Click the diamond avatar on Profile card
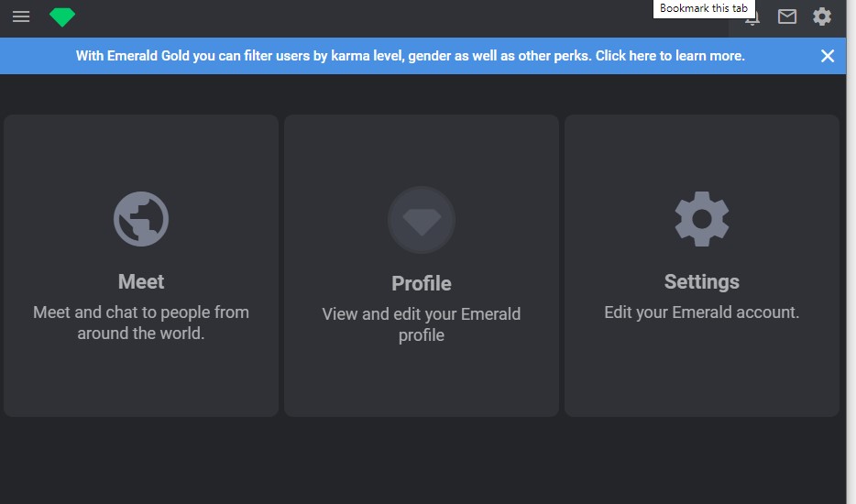Image resolution: width=856 pixels, height=504 pixels. click(x=422, y=220)
